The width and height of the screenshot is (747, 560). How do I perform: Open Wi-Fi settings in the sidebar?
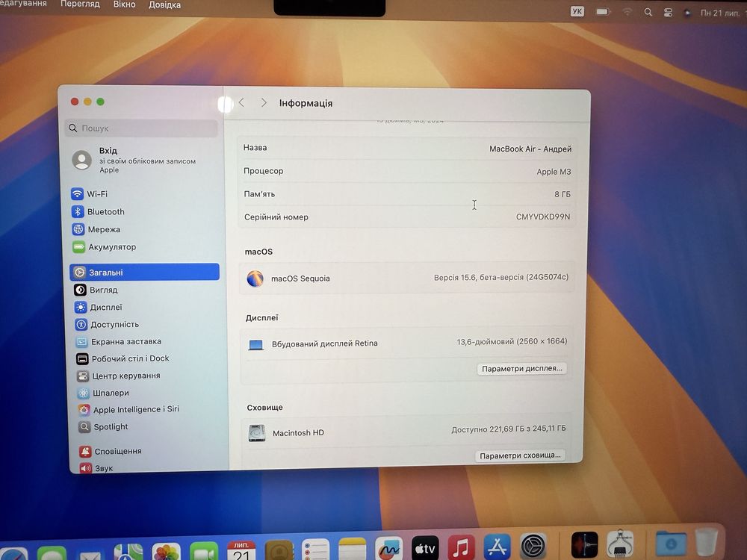point(90,194)
